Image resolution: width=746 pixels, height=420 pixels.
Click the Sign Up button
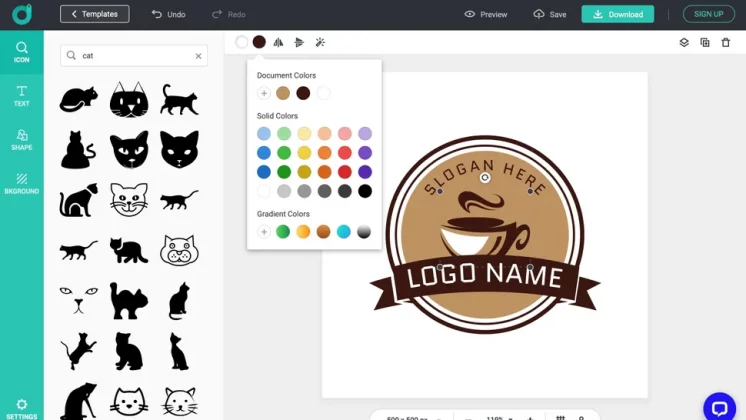708,14
